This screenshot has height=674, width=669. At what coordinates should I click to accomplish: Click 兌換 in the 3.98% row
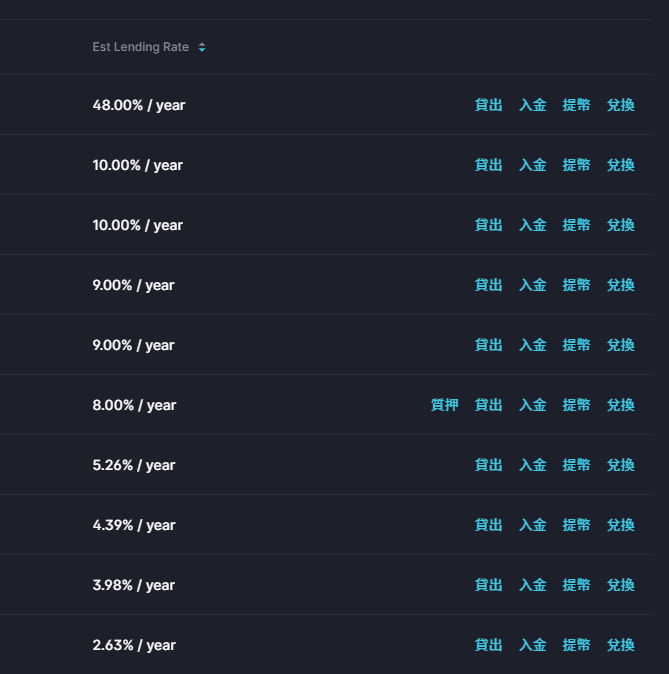(x=620, y=585)
